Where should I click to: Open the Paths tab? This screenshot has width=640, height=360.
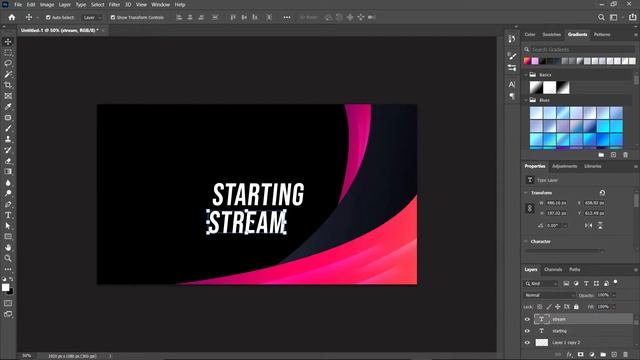pyautogui.click(x=575, y=269)
